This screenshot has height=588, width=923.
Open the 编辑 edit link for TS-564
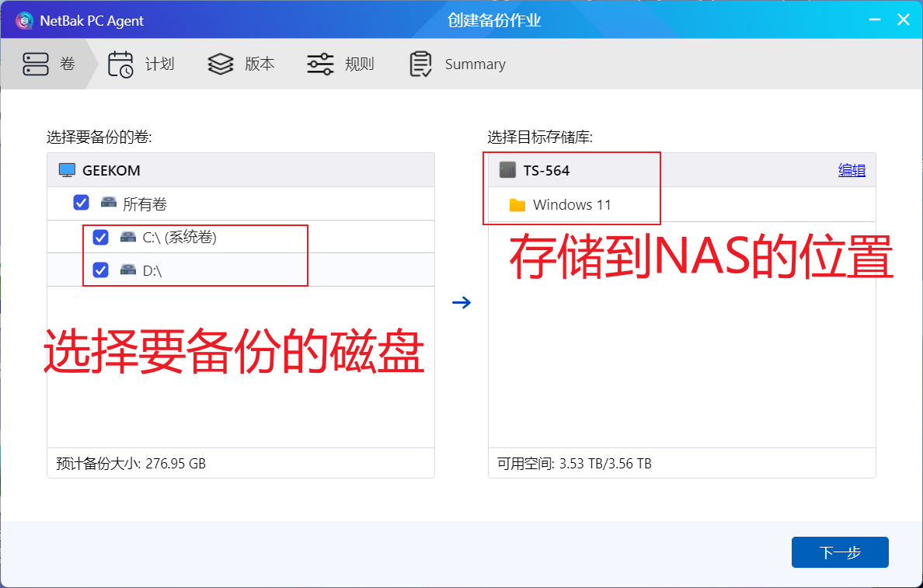(852, 169)
